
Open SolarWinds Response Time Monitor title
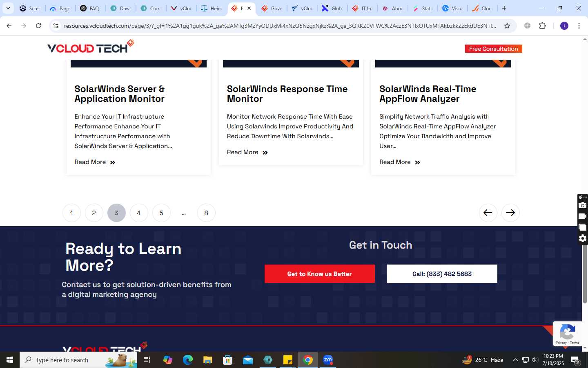point(287,94)
